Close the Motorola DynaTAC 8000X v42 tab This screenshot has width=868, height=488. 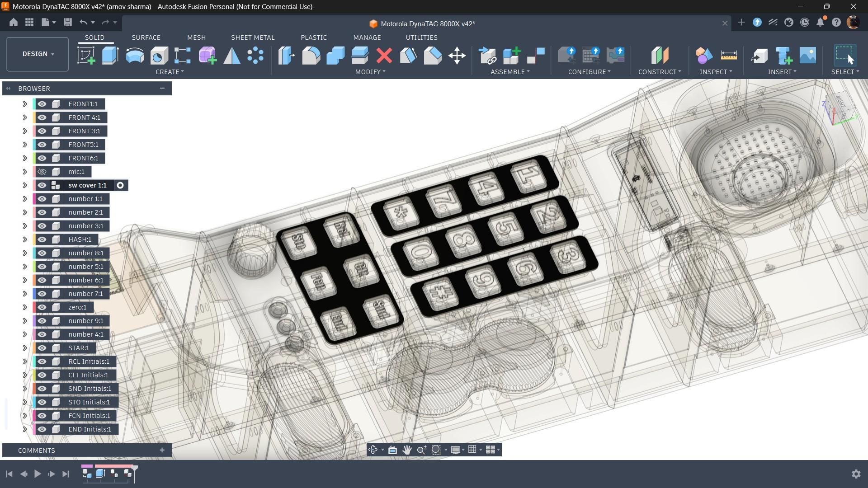[x=725, y=23]
